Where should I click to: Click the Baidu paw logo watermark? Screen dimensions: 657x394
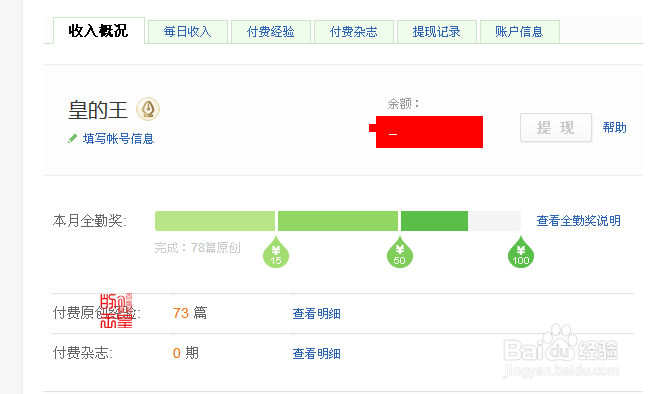560,342
